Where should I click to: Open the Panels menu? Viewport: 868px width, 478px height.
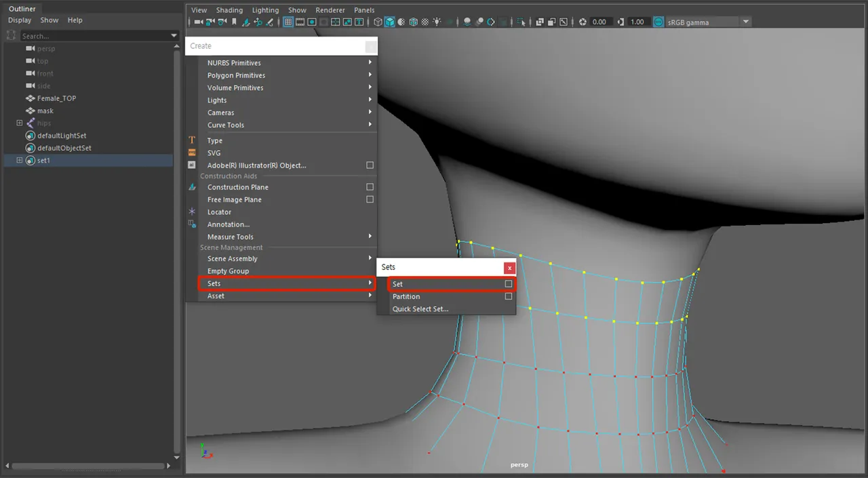click(x=364, y=10)
